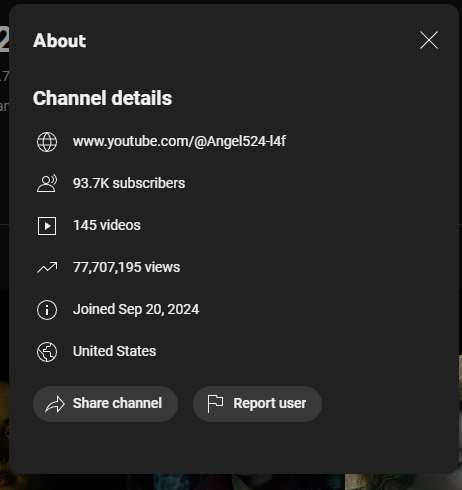
Task: Open the www.youtube.com/@Angel524-l4f link
Action: click(x=179, y=141)
